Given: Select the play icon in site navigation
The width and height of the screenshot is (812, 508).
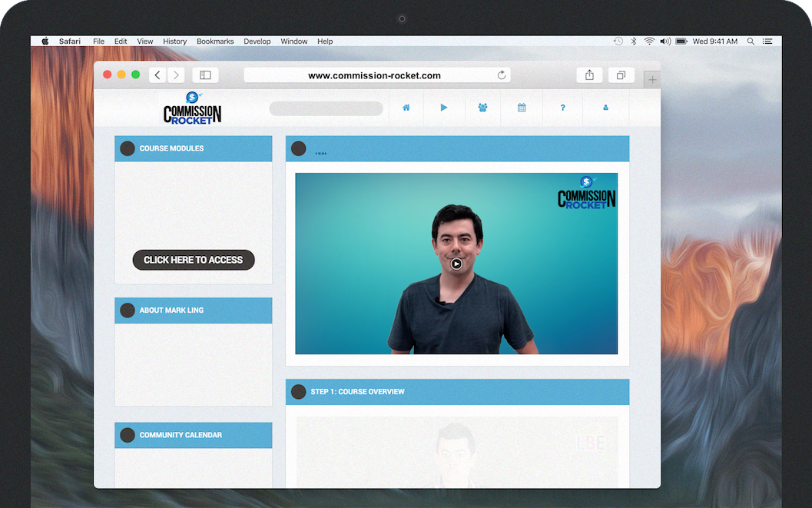Looking at the screenshot, I should pos(444,108).
